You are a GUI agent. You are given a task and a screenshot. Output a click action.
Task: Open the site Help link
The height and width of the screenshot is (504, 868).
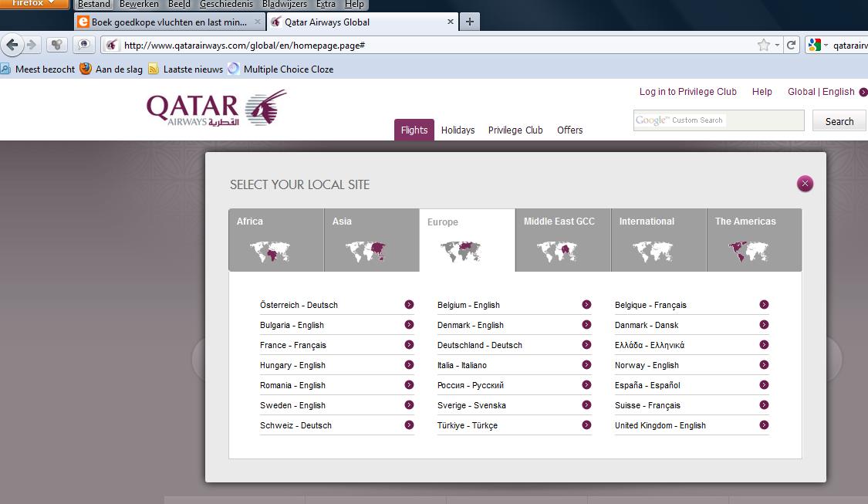pos(762,91)
